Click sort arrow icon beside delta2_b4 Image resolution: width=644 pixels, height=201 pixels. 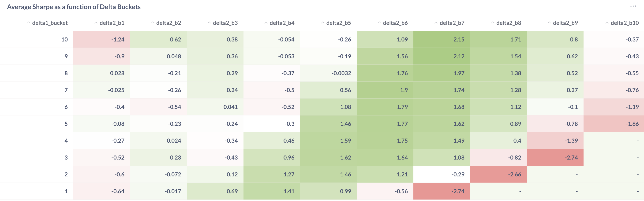pos(266,23)
